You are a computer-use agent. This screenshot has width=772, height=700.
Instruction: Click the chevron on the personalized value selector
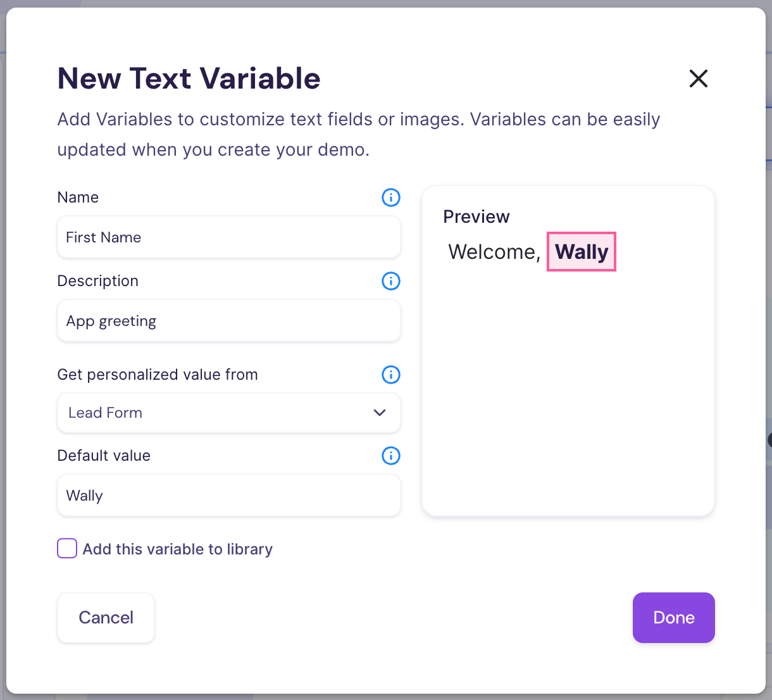point(380,413)
